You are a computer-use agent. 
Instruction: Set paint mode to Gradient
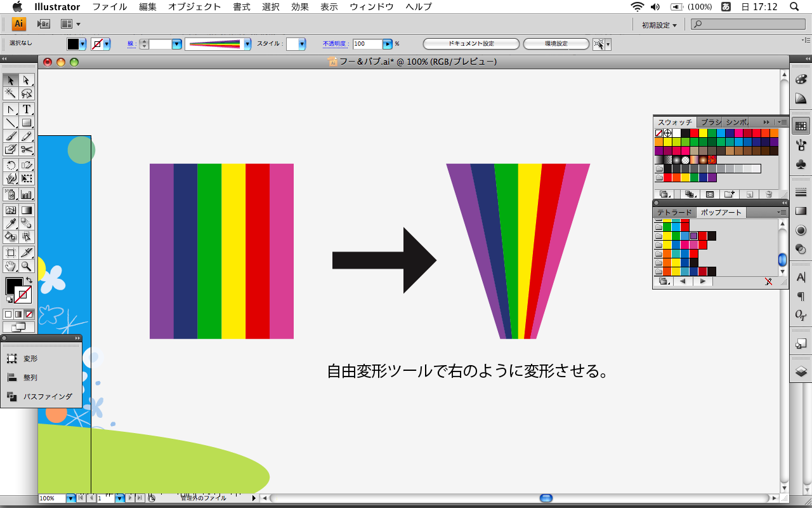[18, 314]
